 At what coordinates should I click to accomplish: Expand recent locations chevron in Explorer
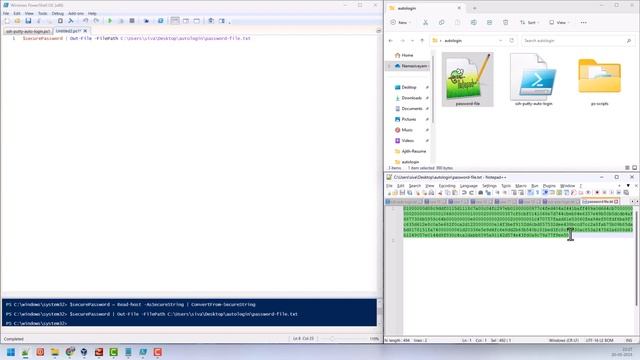[x=412, y=41]
